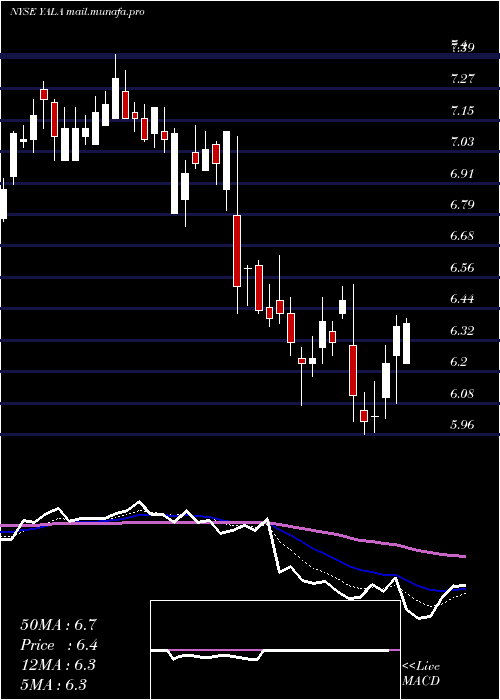Viewport: 500px width, 700px height.
Task: Click the 'Price : 6.4' legend value
Action: click(59, 645)
